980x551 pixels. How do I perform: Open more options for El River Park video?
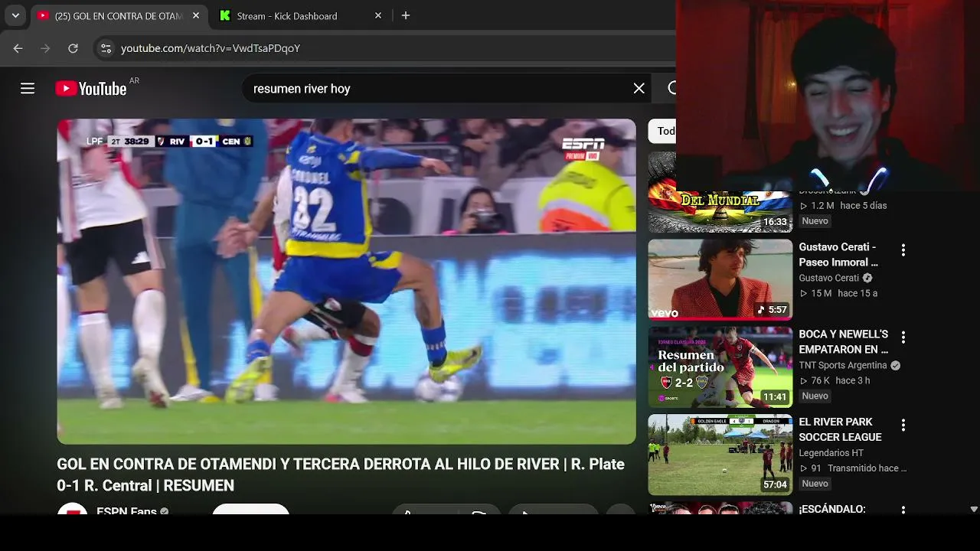pyautogui.click(x=903, y=425)
